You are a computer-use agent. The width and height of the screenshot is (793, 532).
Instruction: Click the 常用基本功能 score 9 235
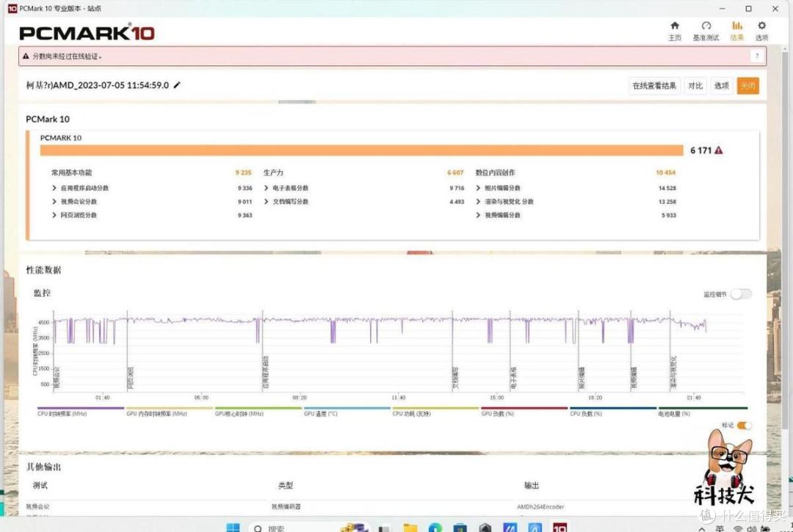tap(243, 172)
